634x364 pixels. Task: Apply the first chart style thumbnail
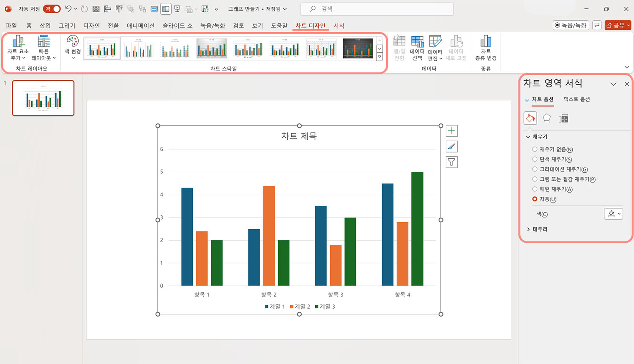click(x=102, y=48)
